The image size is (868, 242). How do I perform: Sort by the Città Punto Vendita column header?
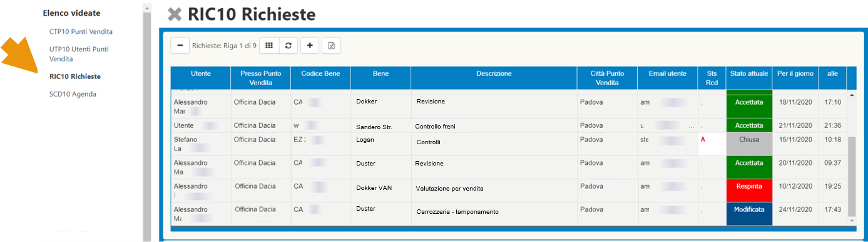pos(607,78)
